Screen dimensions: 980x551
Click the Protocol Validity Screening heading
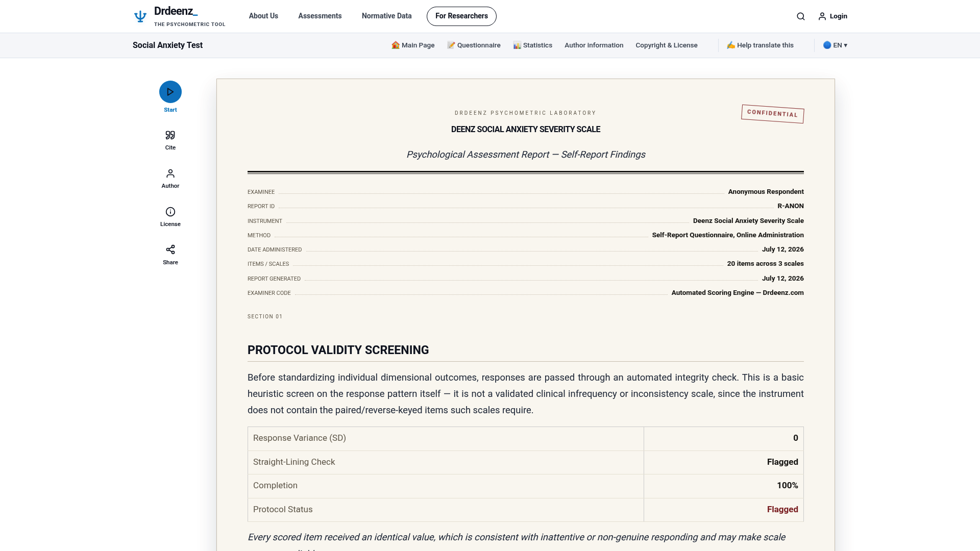pos(338,350)
